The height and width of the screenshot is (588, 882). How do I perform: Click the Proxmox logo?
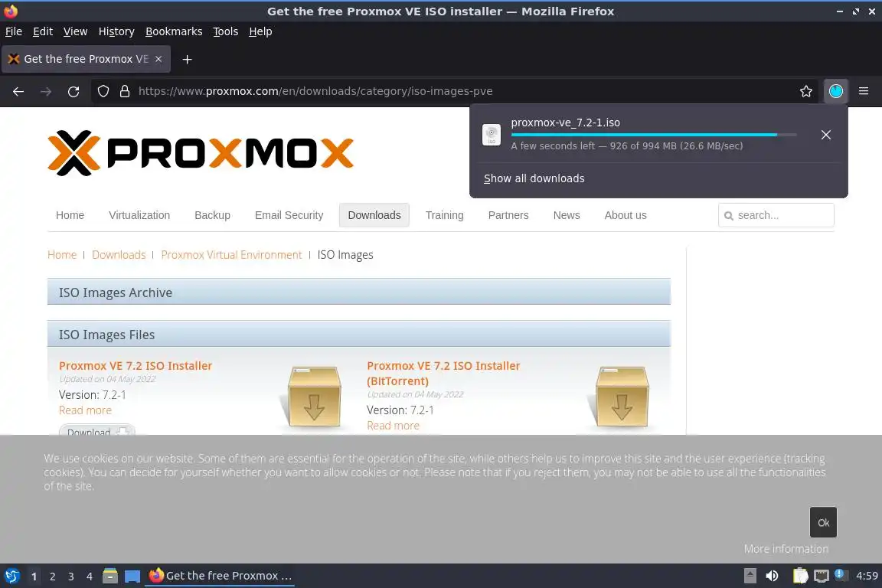click(201, 153)
